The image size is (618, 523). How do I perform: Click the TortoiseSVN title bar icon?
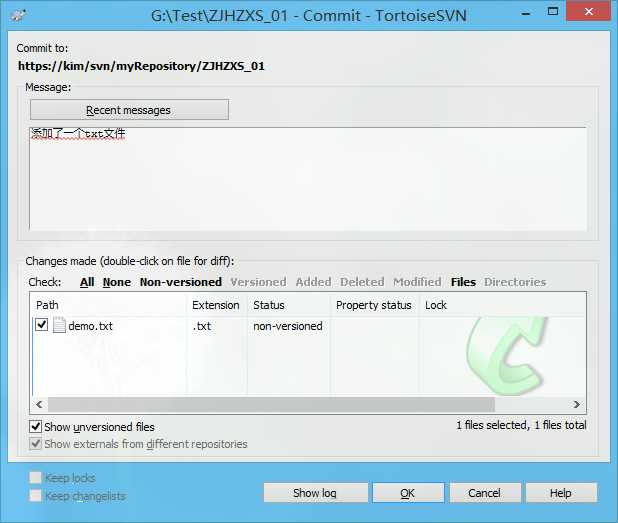(18, 16)
